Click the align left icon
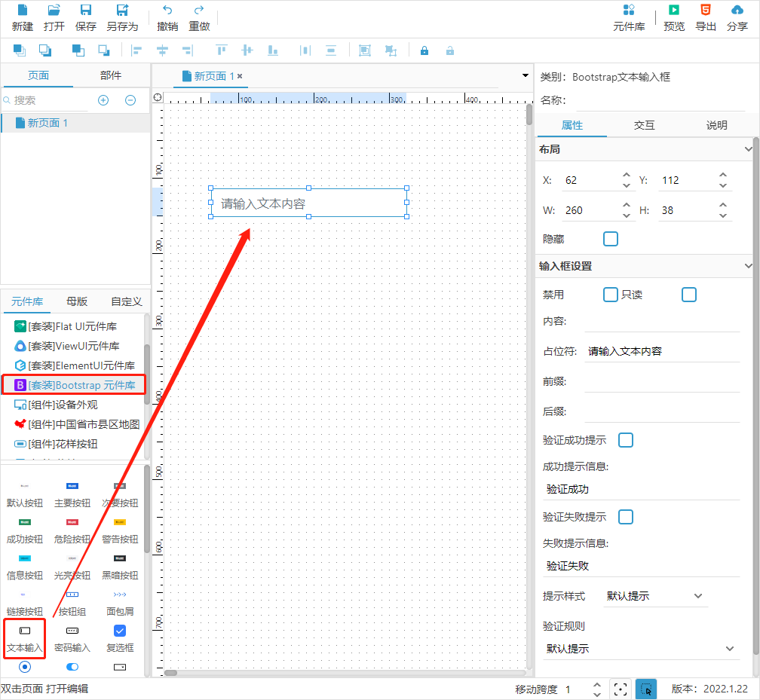The height and width of the screenshot is (700, 760). click(x=136, y=50)
